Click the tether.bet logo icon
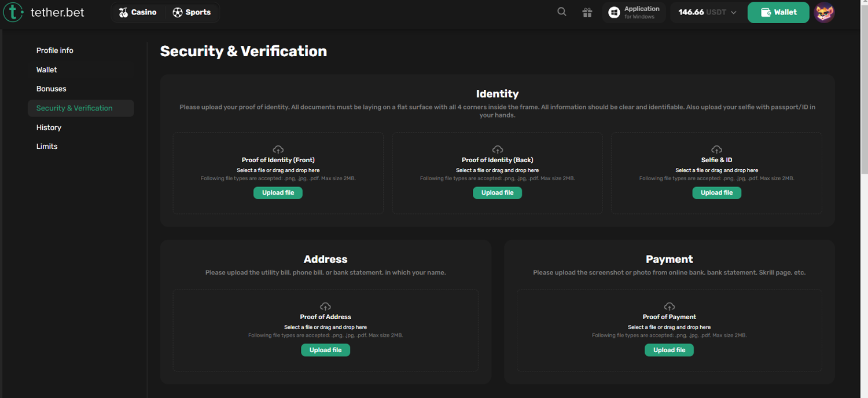868x398 pixels. [13, 12]
